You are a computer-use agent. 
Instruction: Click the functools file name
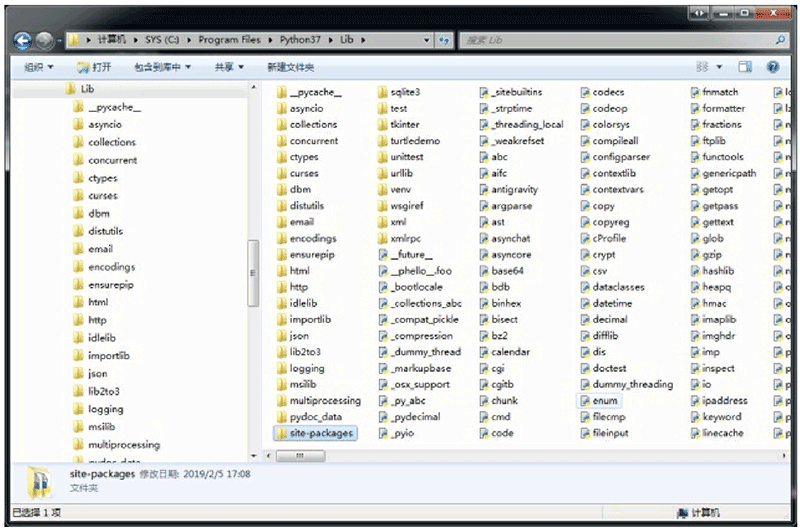click(723, 157)
